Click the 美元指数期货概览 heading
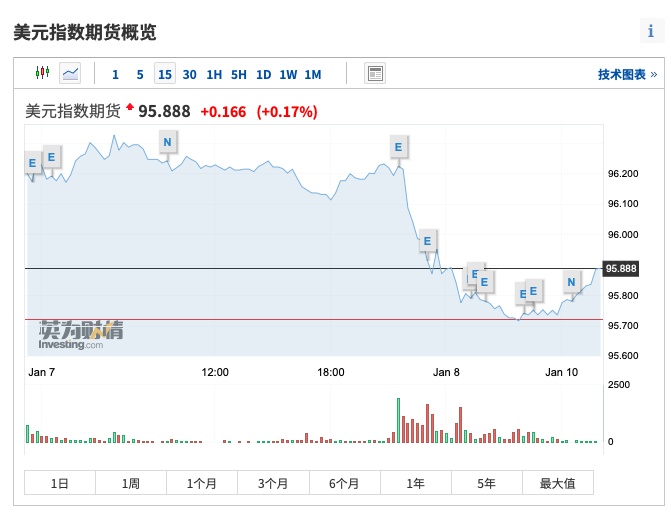The height and width of the screenshot is (512, 671). (85, 32)
